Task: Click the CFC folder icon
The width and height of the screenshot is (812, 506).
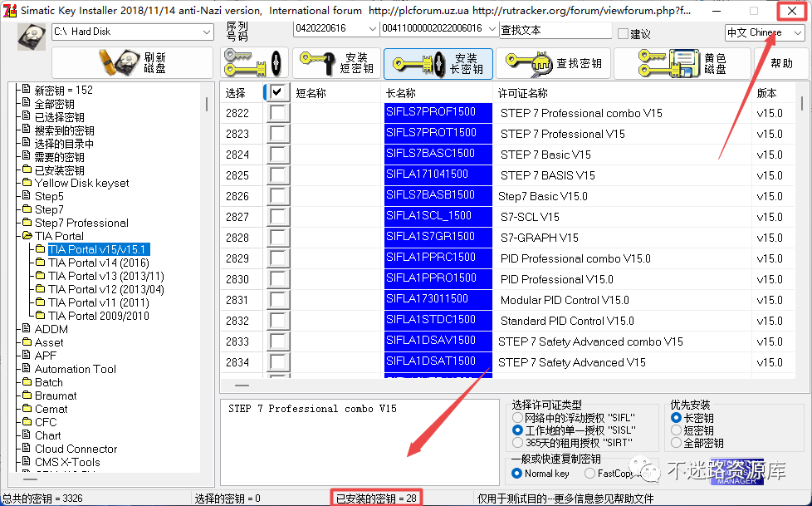Action: pyautogui.click(x=27, y=422)
